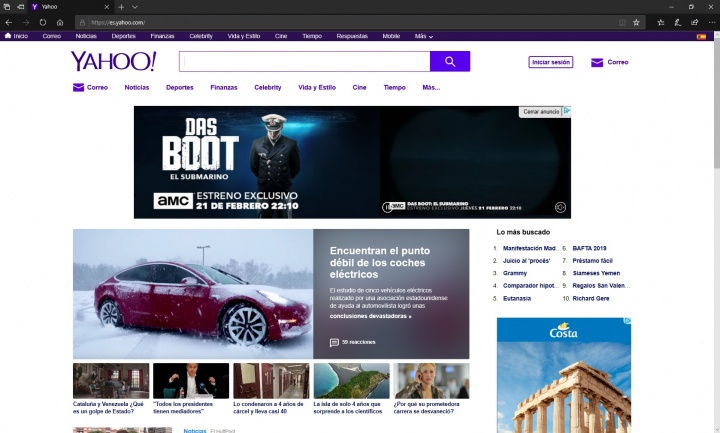Click the purple search magnifier button
The height and width of the screenshot is (433, 720).
coord(450,62)
